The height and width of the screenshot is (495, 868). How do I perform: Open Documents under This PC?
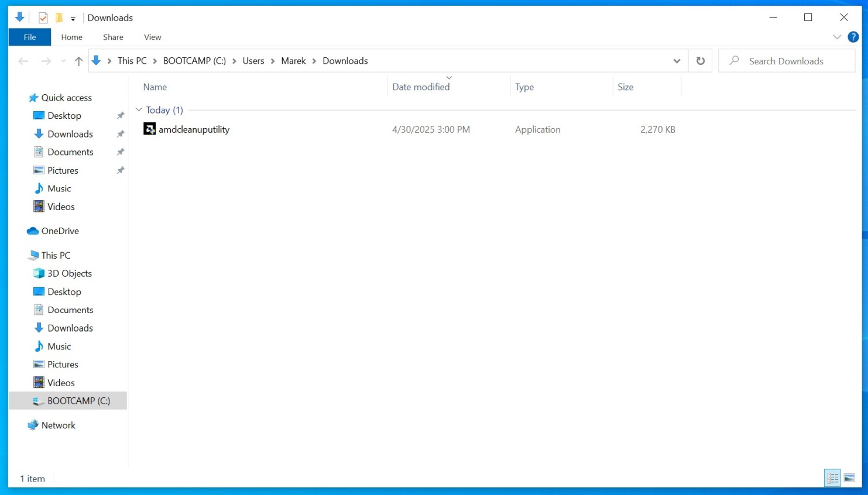point(70,310)
